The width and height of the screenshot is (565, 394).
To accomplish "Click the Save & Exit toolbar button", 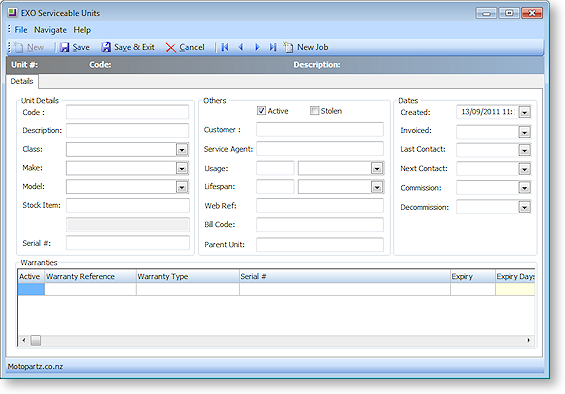I will pyautogui.click(x=128, y=47).
